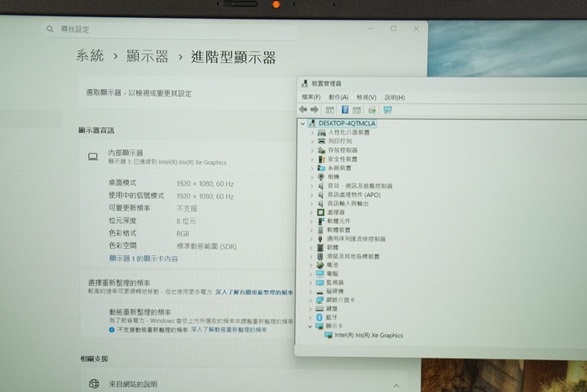Toggle the action pane toolbar icon

357,110
